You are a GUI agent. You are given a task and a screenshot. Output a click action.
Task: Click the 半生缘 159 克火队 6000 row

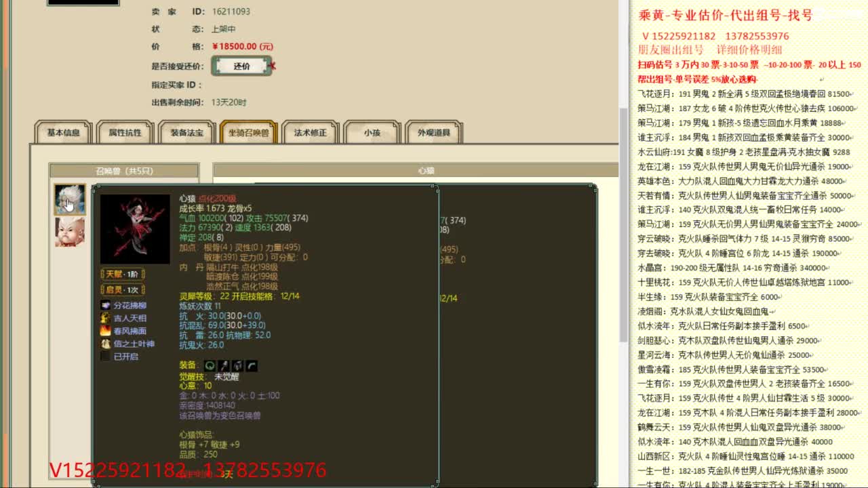point(709,298)
